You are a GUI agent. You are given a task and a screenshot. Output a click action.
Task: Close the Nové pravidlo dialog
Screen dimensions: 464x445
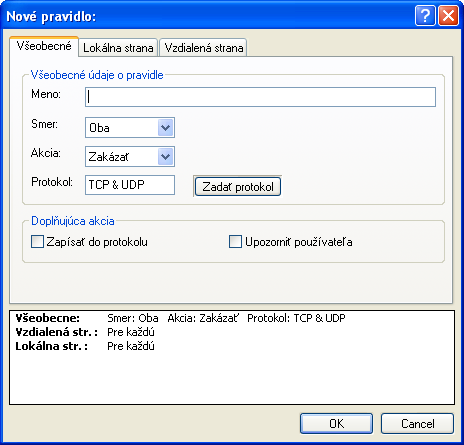point(448,16)
